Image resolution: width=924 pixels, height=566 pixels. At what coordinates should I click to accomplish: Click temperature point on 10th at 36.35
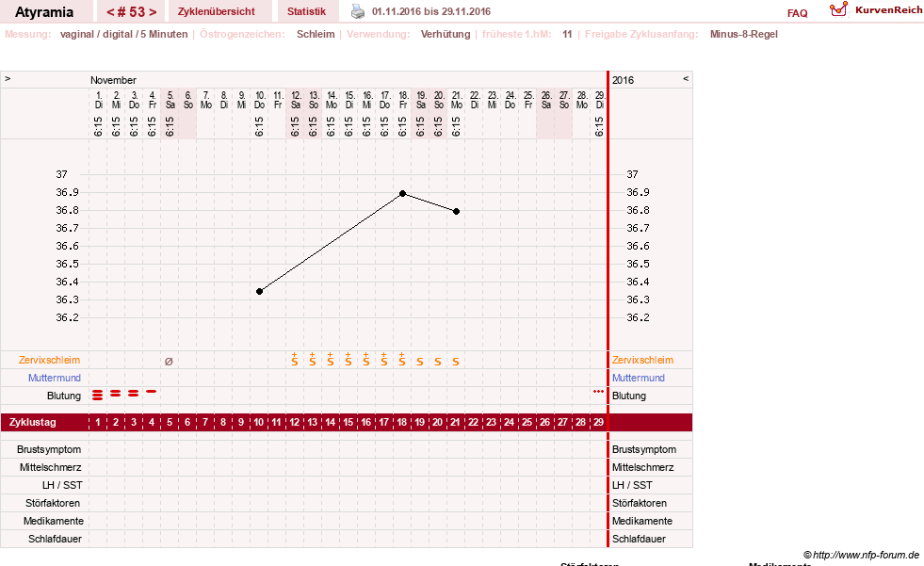coord(259,292)
